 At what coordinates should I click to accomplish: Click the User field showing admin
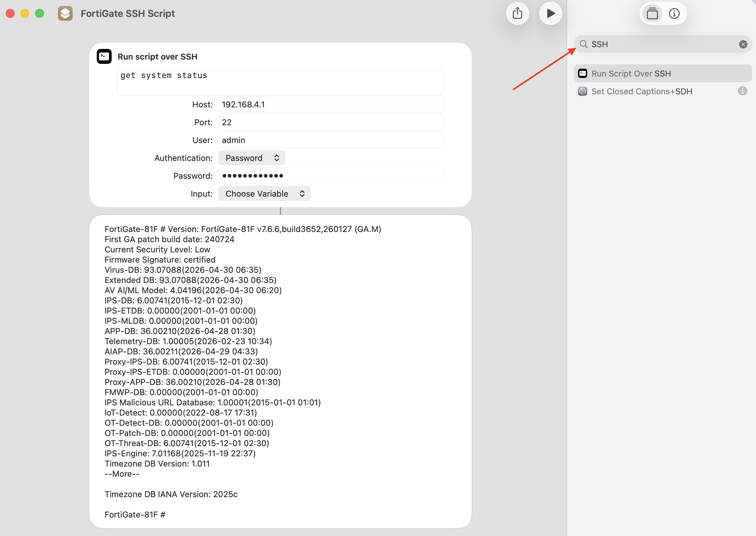(x=331, y=140)
